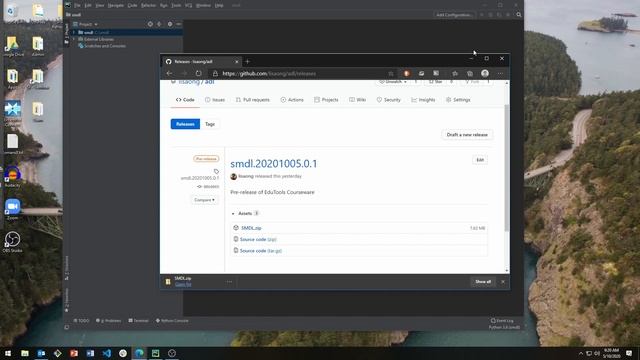Viewport: 640px width, 360px height.
Task: Open the Projects tab on GitHub
Action: 326,100
